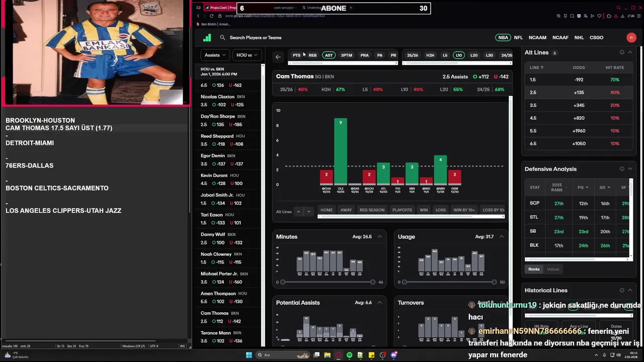Image resolution: width=644 pixels, height=362 pixels.
Task: Open the HOU vs game dropdown
Action: [x=247, y=55]
